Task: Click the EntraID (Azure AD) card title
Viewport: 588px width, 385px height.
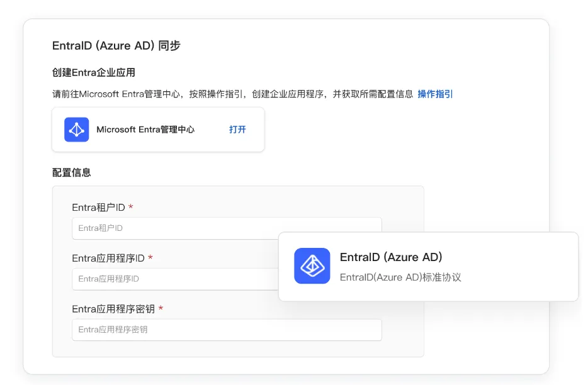Action: coord(391,257)
